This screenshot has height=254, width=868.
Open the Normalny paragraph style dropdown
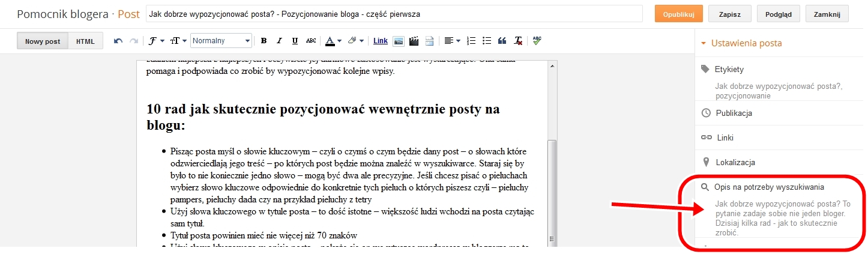point(221,41)
